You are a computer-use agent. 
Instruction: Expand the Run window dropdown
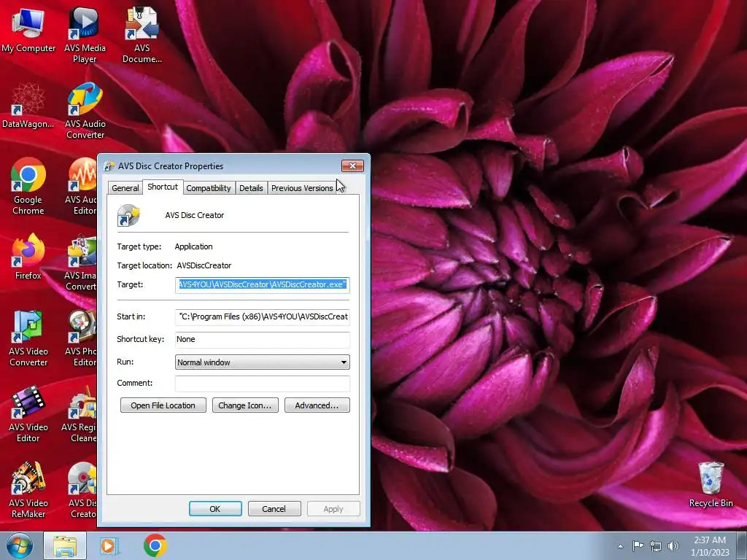click(x=263, y=362)
